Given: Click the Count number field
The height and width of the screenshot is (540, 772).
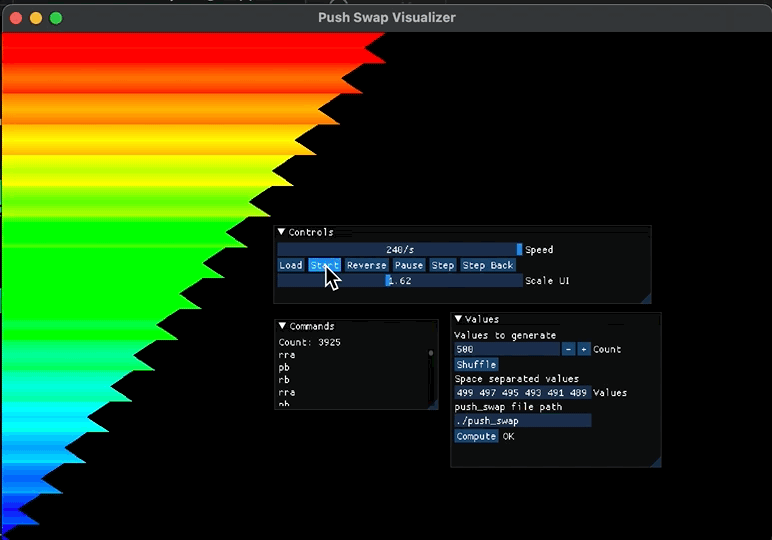Looking at the screenshot, I should (x=506, y=349).
